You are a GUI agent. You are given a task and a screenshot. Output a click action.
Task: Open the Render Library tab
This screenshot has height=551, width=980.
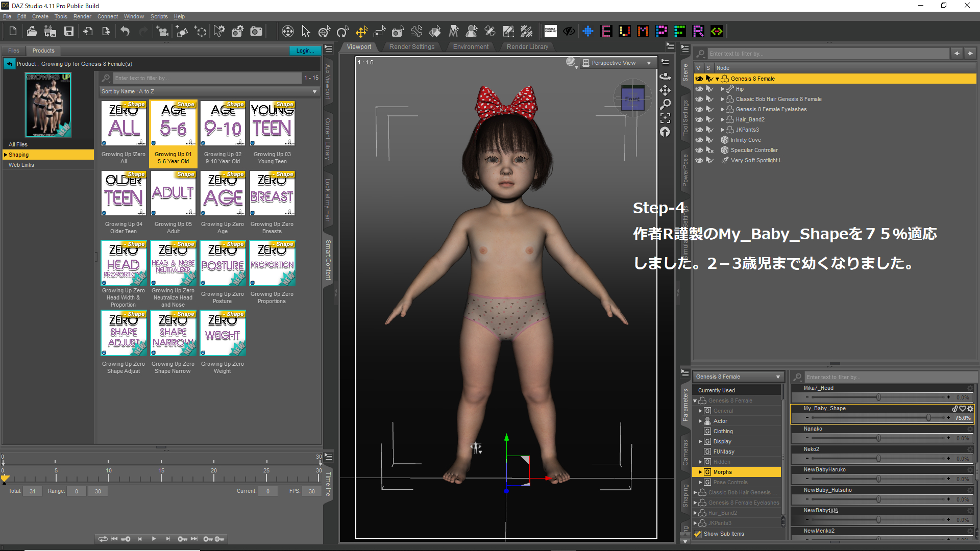(527, 46)
